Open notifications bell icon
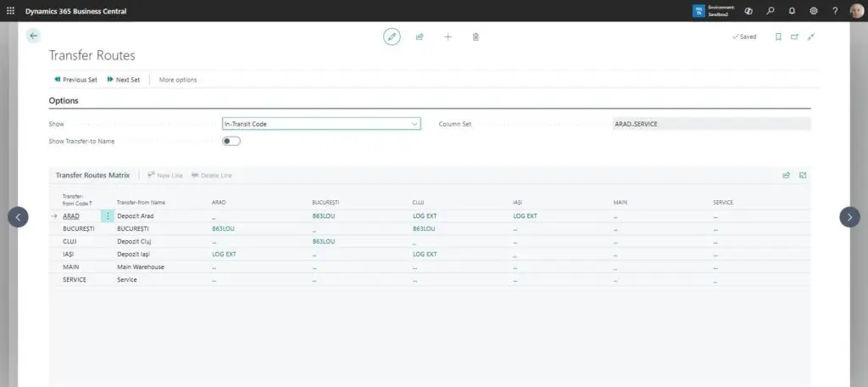 [x=792, y=10]
